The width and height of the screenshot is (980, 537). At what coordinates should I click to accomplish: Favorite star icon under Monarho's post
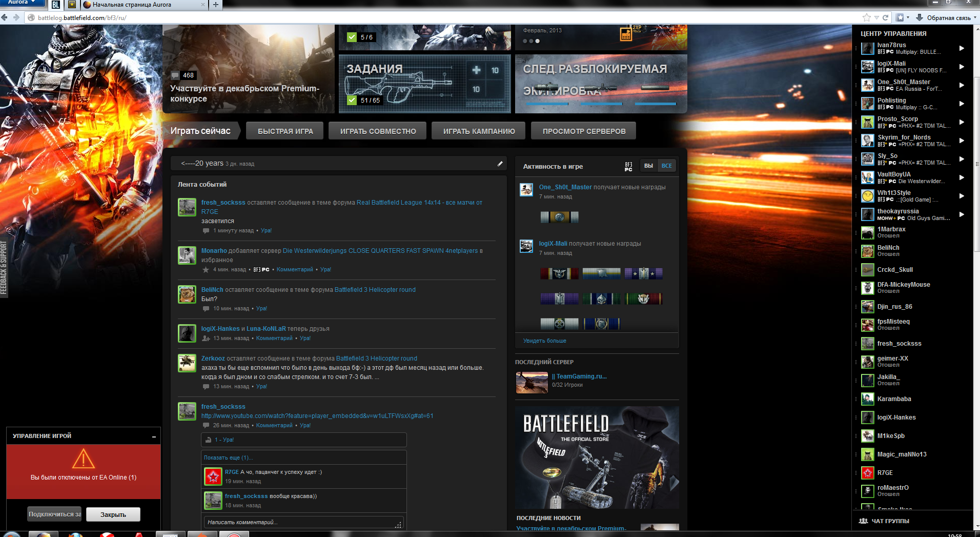point(206,270)
